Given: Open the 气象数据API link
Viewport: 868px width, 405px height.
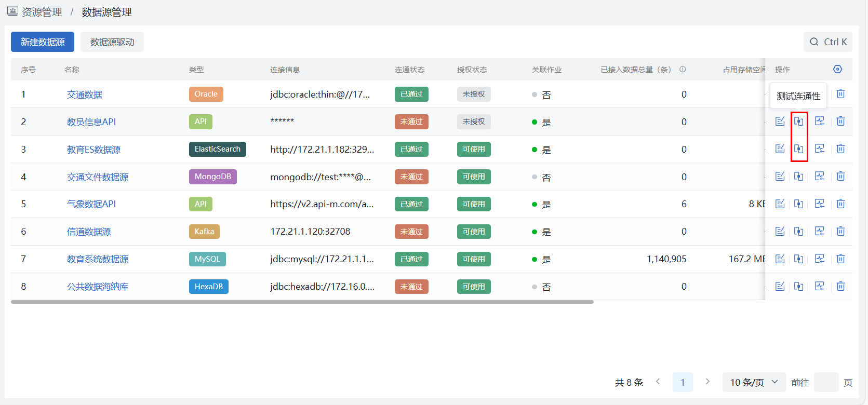Looking at the screenshot, I should (x=91, y=204).
